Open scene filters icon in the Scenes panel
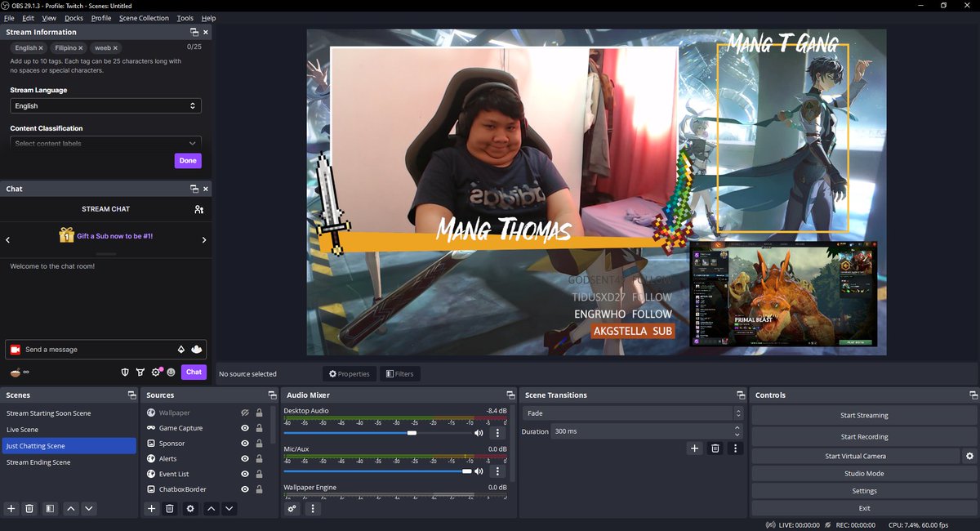The width and height of the screenshot is (980, 531). (x=50, y=508)
